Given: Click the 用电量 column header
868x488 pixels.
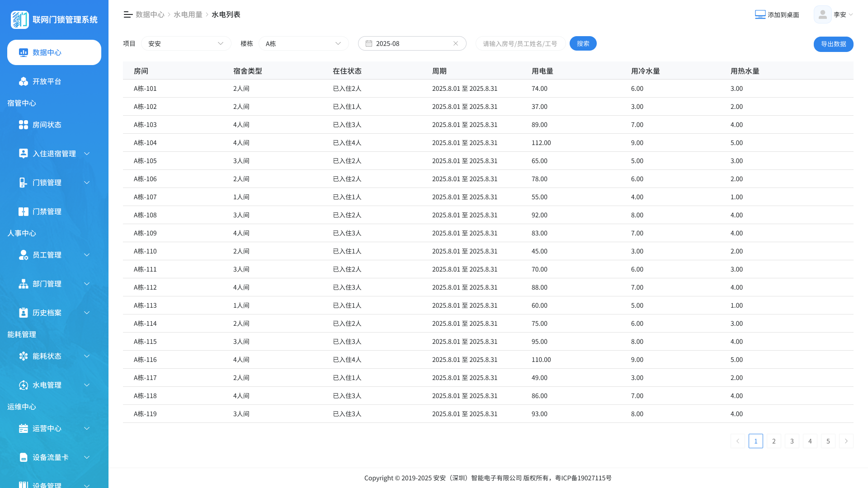Looking at the screenshot, I should coord(542,71).
